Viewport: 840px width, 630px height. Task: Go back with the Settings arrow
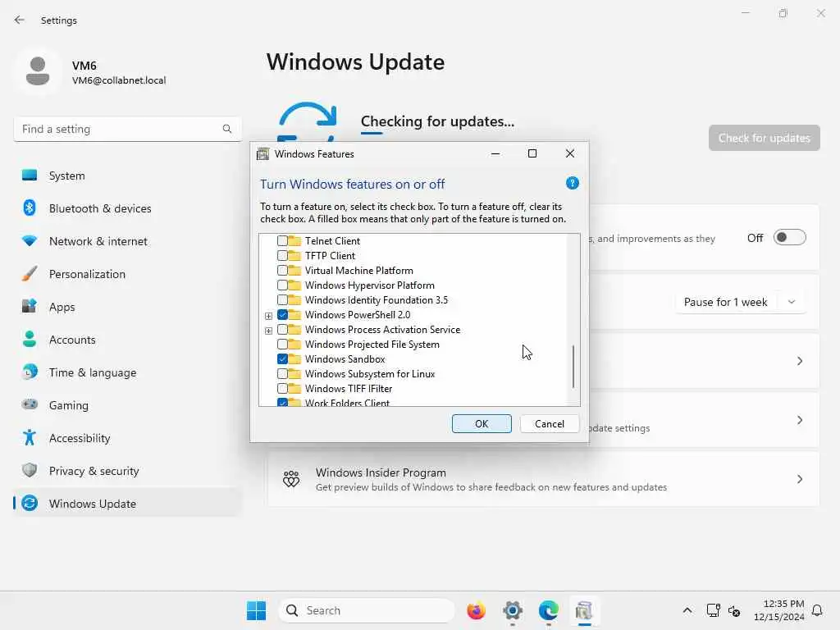point(20,20)
